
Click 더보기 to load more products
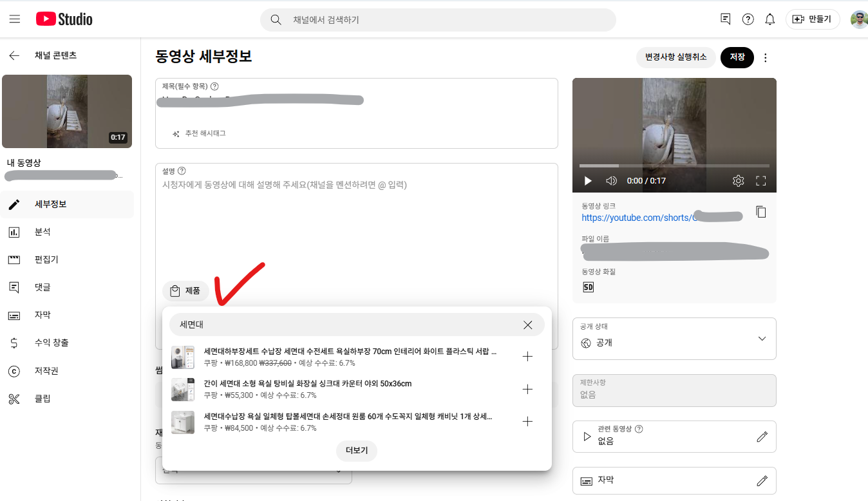click(x=357, y=451)
